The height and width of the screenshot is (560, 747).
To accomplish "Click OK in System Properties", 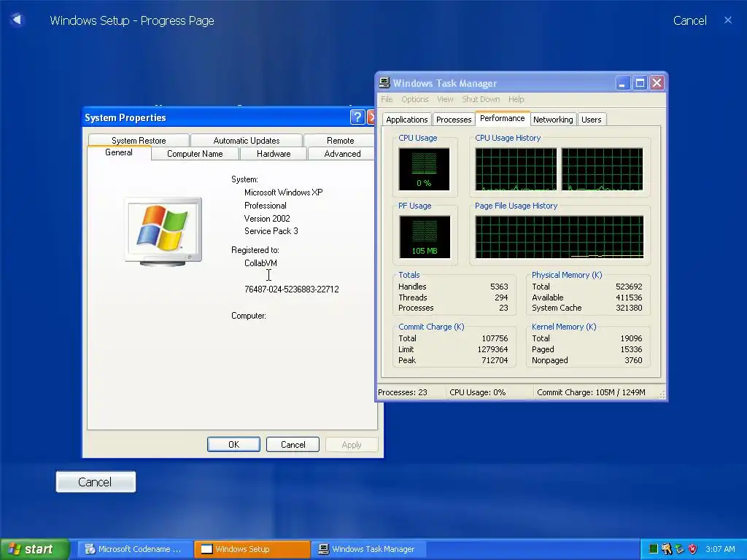I will [x=234, y=444].
